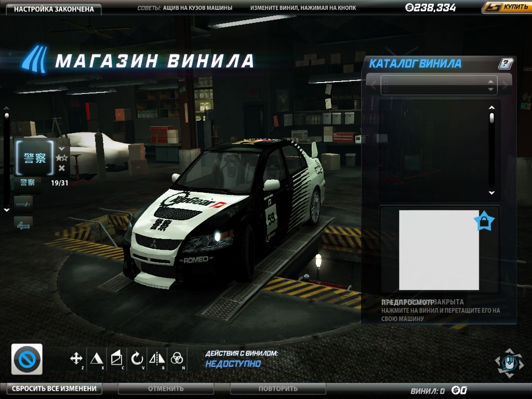
Task: Click the Повторить redo button
Action: coord(278,389)
